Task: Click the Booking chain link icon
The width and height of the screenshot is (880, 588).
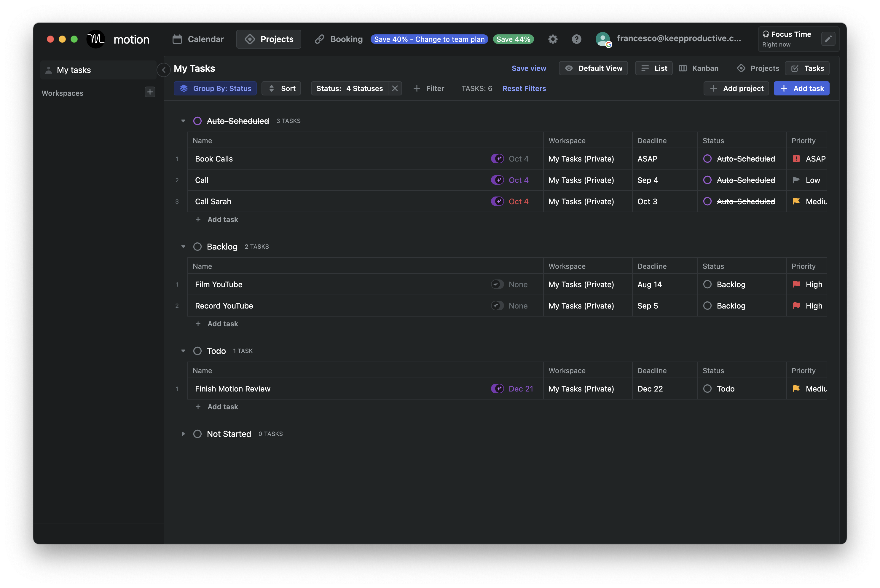Action: (x=319, y=39)
